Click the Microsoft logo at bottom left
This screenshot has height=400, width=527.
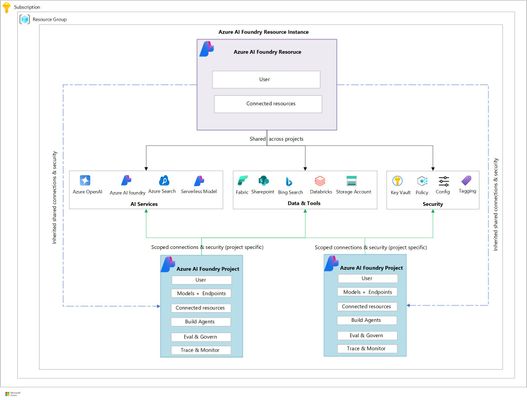7,394
